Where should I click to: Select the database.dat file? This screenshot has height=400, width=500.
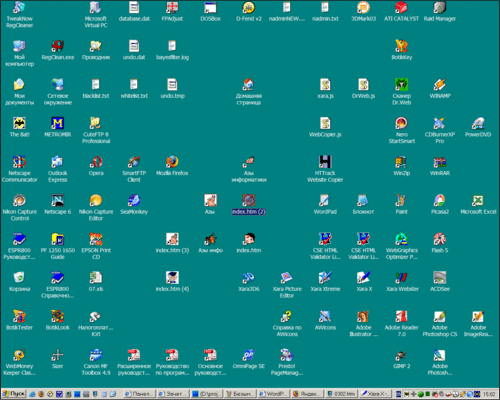tap(134, 7)
